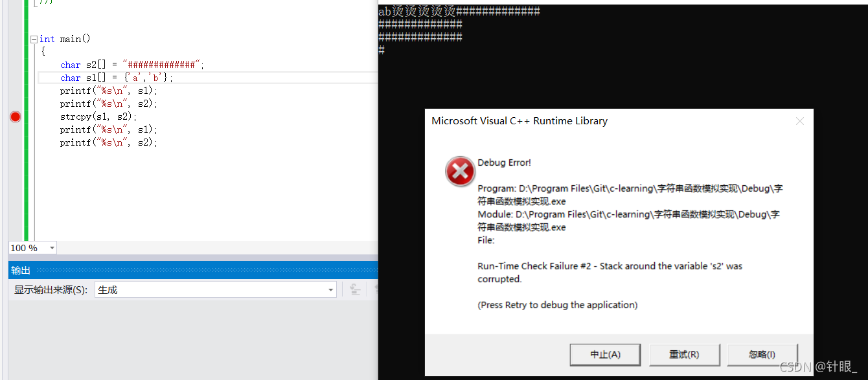
Task: Click the grayed-out output toolbar icon beside the 生成 dropdown
Action: 355,290
